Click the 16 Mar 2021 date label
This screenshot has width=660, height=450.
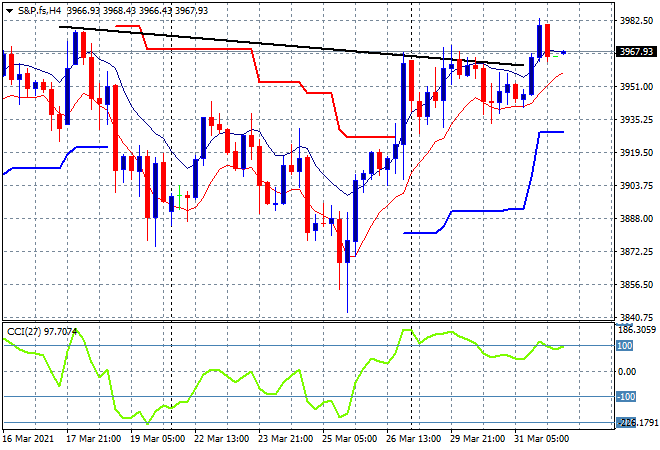pyautogui.click(x=28, y=439)
